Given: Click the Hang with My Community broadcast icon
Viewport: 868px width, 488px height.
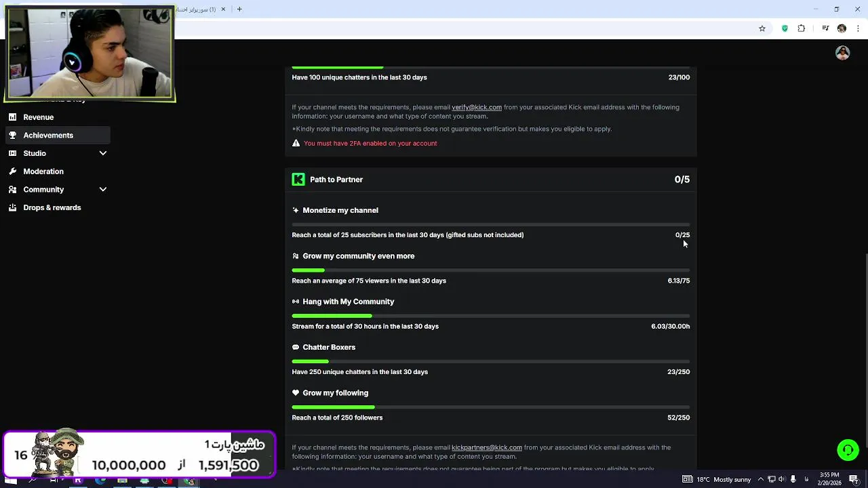Looking at the screenshot, I should pos(296,302).
